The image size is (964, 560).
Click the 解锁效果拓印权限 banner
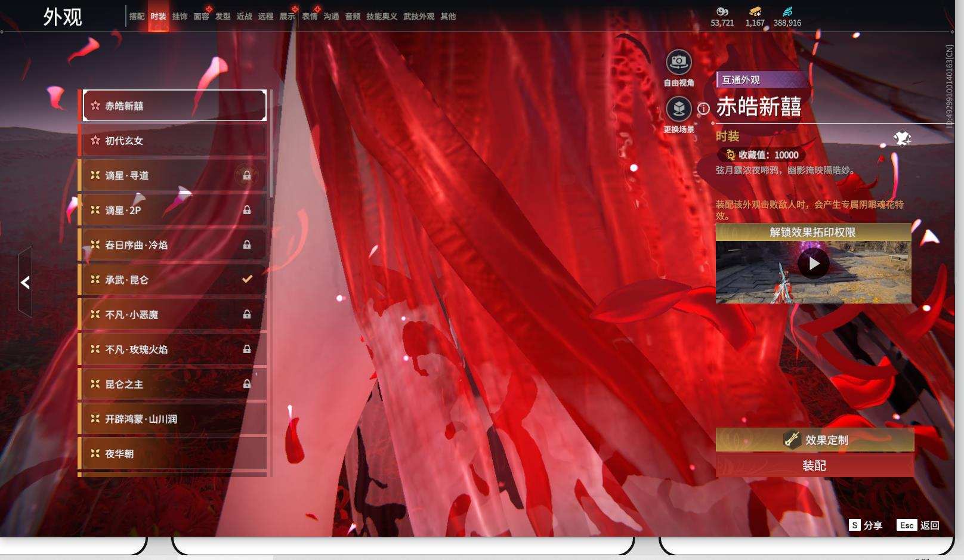point(814,232)
